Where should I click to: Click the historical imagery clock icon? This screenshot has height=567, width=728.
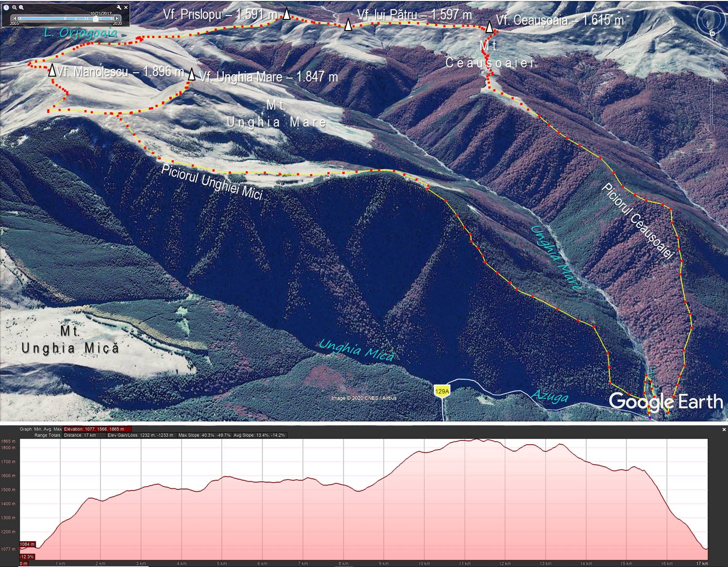[x=6, y=7]
